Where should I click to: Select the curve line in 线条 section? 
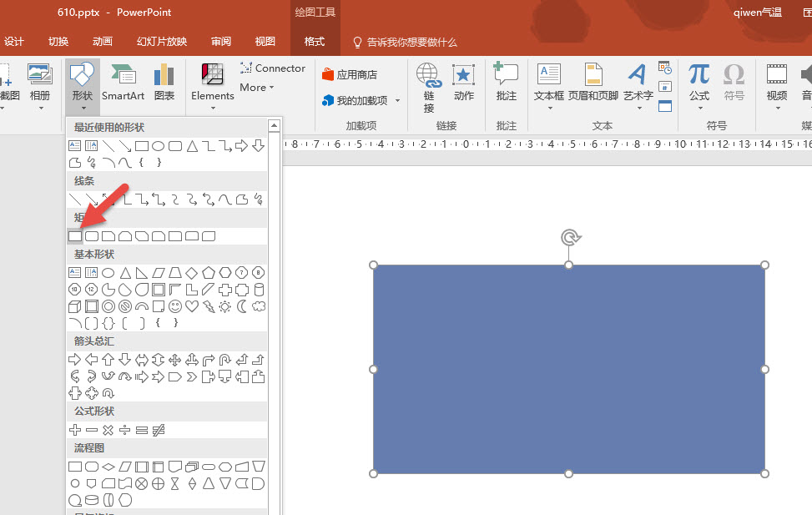[x=224, y=199]
